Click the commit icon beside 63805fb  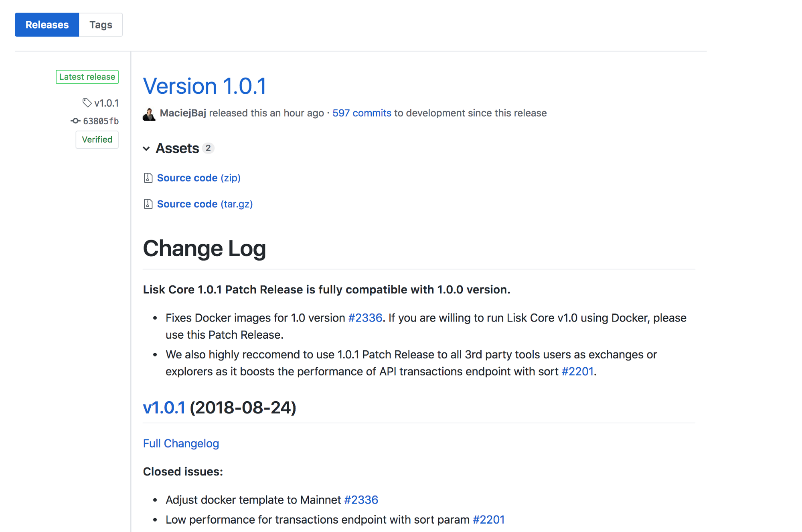click(75, 121)
